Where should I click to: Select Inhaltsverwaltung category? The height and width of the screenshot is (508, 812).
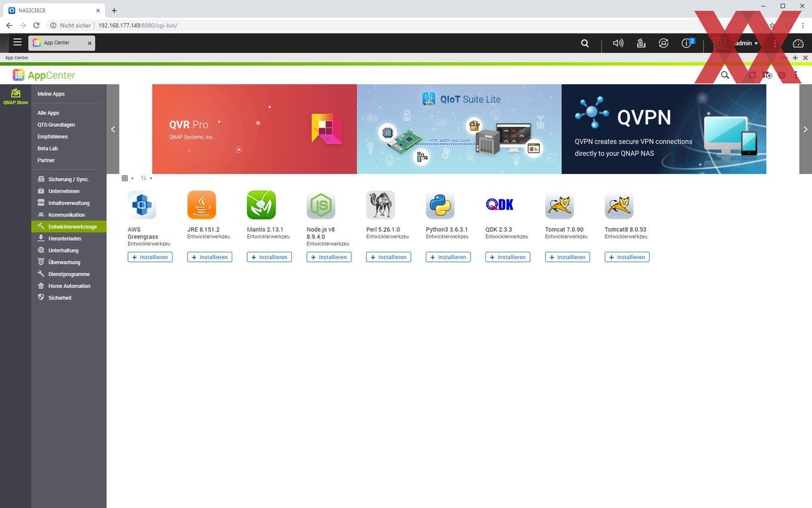coord(69,203)
